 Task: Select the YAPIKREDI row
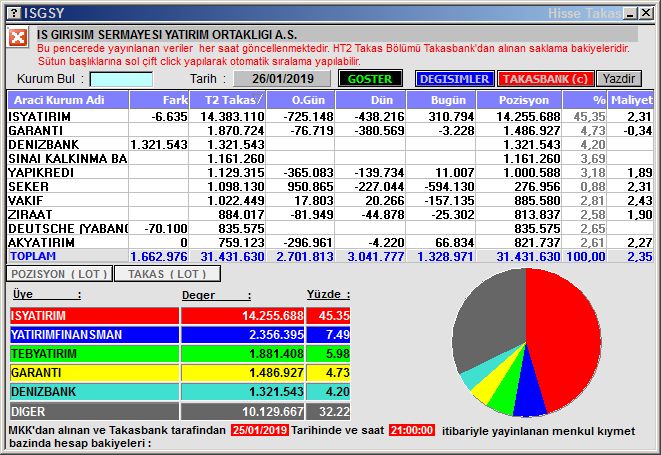point(330,172)
